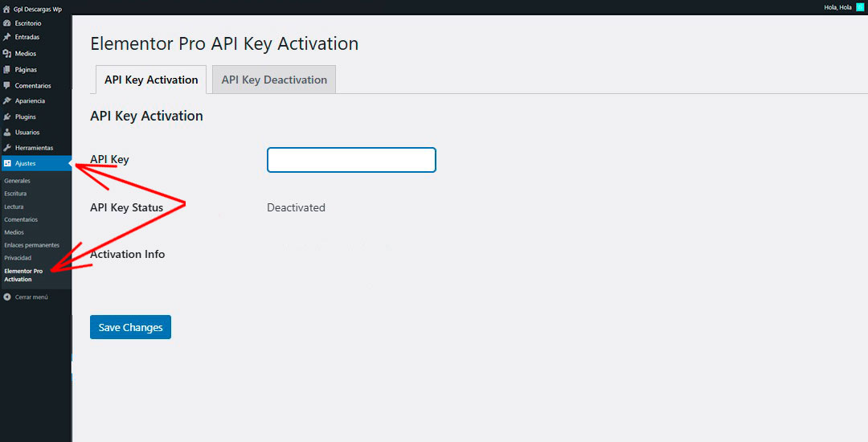Focus the API Key text field
This screenshot has height=442, width=868.
tap(351, 160)
